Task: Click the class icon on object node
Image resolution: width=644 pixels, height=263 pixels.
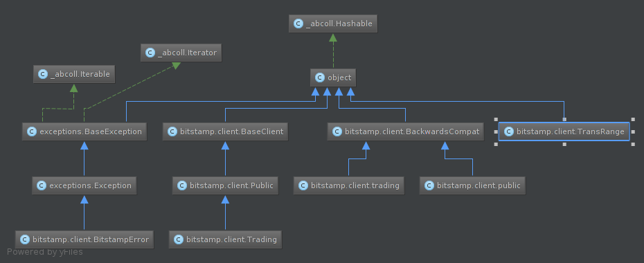Action: 320,78
